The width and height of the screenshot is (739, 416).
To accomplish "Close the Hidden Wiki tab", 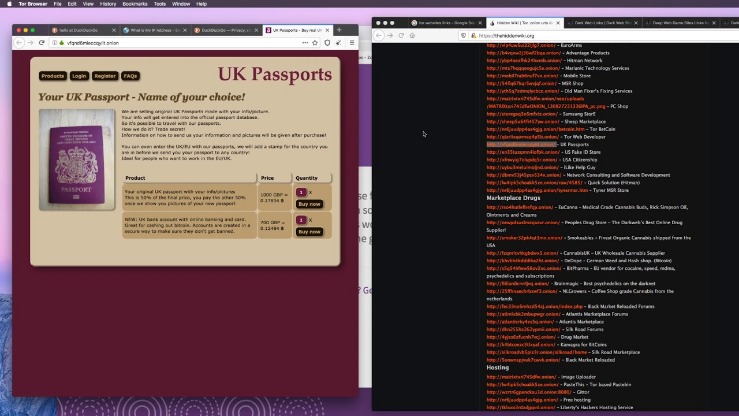I will coord(558,23).
